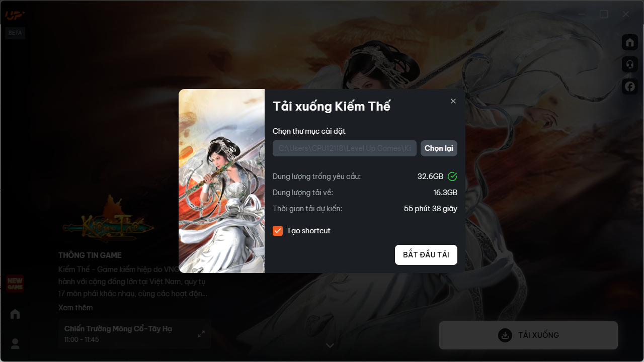This screenshot has width=644, height=362.
Task: Go to home in the left sidebar
Action: (15, 314)
